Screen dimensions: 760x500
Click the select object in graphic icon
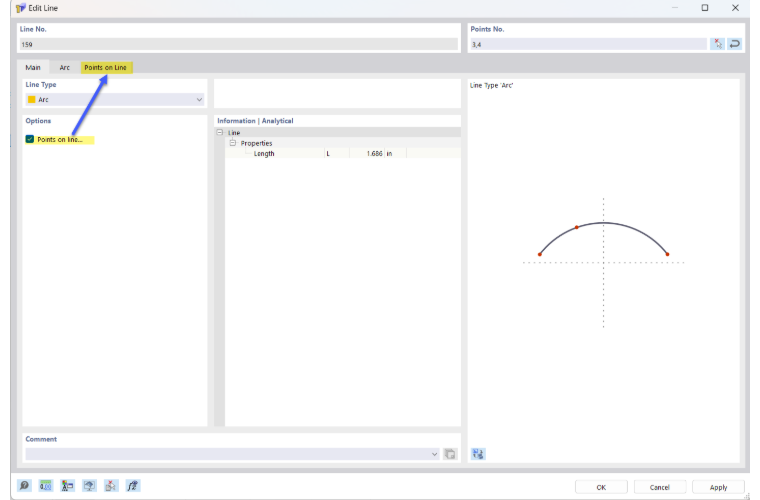point(111,485)
